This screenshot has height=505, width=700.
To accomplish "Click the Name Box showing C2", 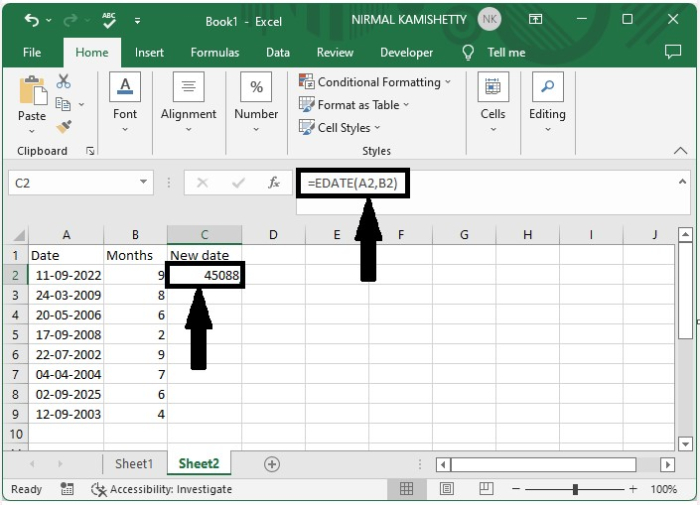I will [74, 183].
